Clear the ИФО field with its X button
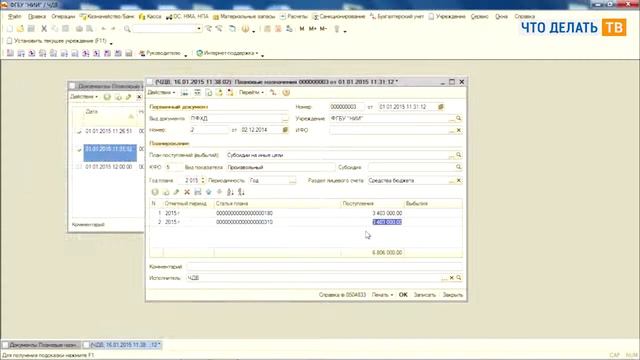 tap(459, 130)
